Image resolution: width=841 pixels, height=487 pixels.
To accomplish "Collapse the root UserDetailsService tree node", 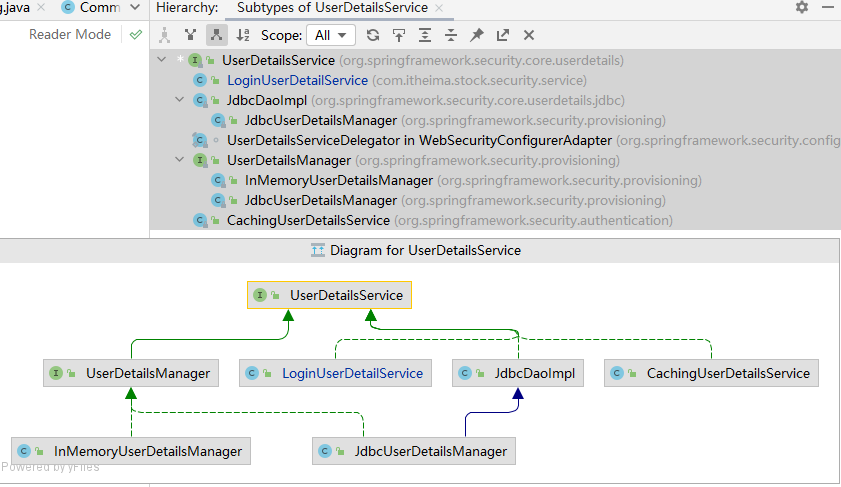I will point(162,60).
